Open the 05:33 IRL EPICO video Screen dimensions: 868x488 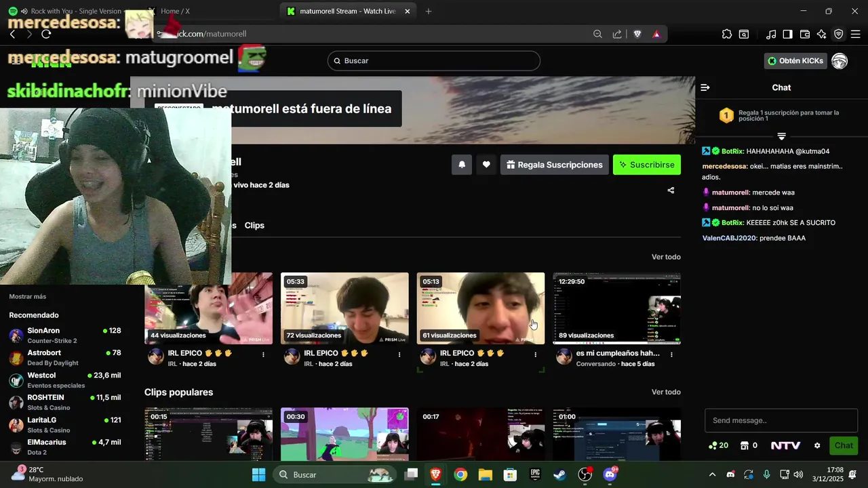coord(344,308)
